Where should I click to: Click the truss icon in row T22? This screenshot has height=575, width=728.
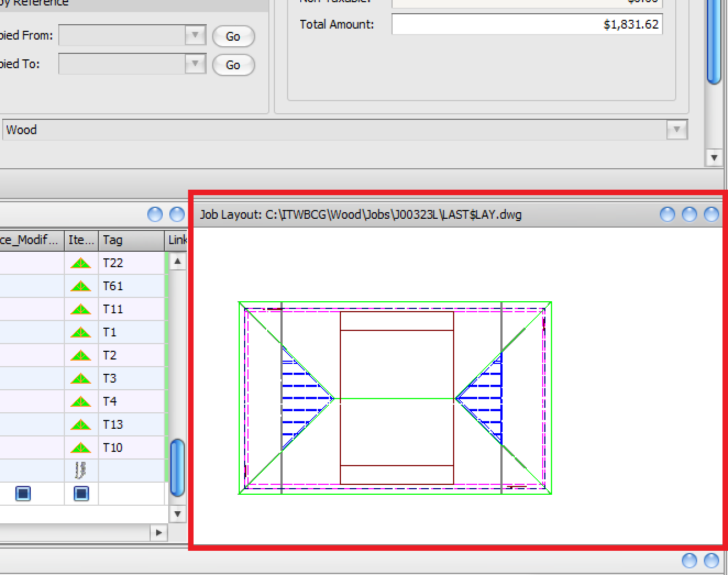81,263
